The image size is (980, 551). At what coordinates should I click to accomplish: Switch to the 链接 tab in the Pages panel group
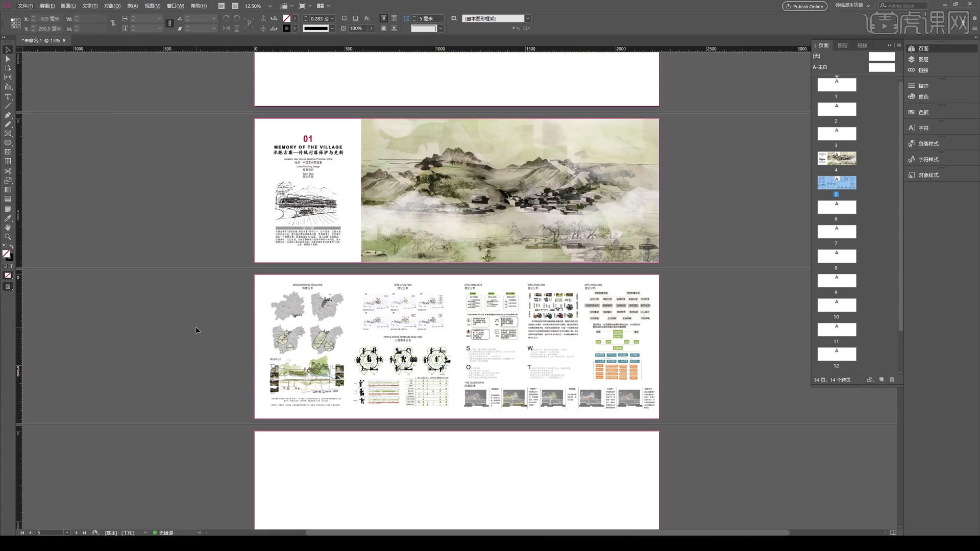[863, 45]
